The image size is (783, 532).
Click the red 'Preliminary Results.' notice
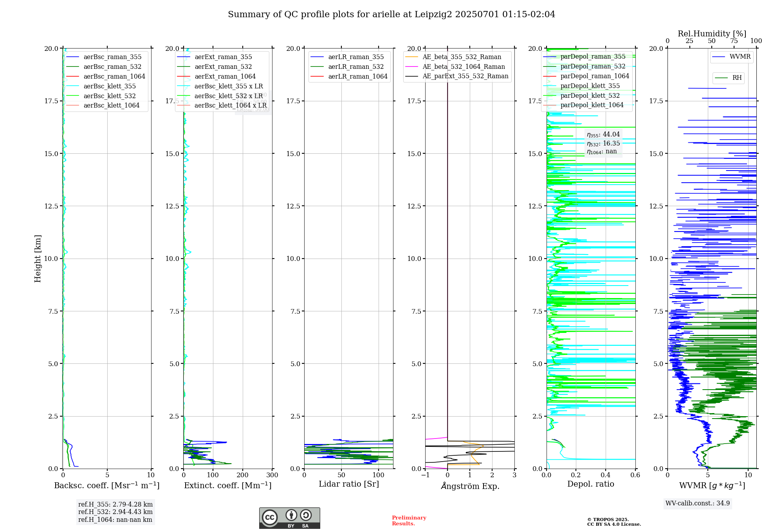[x=409, y=521]
